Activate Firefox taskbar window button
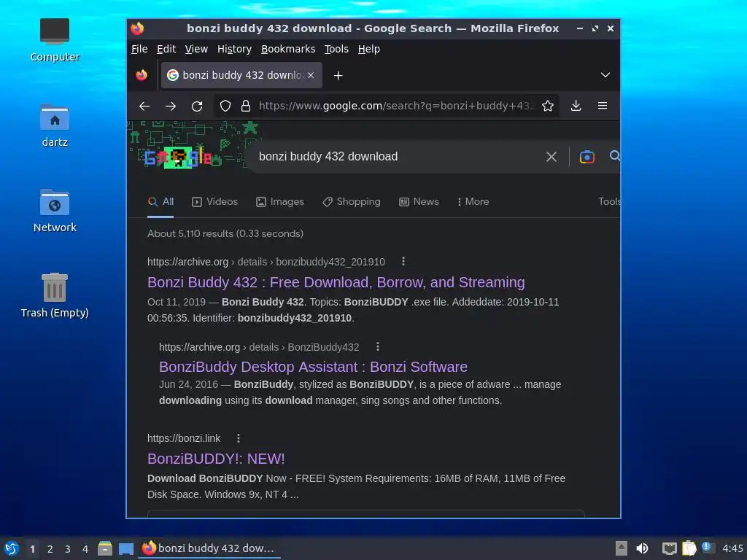Image resolution: width=747 pixels, height=560 pixels. [209, 548]
